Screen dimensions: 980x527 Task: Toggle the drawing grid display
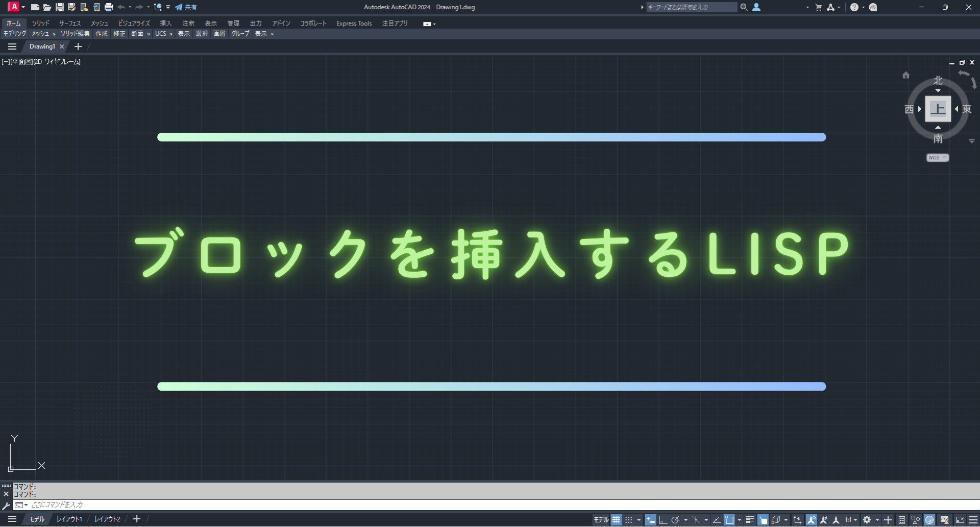click(617, 520)
